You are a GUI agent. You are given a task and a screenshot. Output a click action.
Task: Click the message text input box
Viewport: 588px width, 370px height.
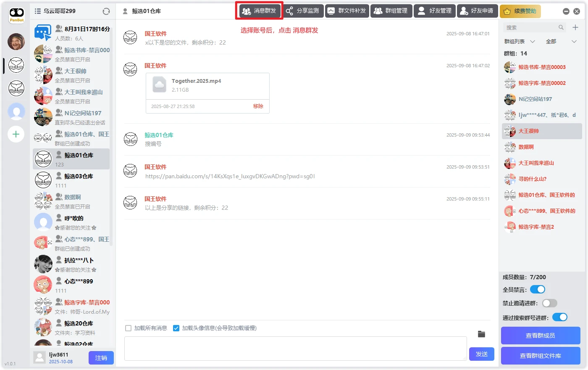295,348
